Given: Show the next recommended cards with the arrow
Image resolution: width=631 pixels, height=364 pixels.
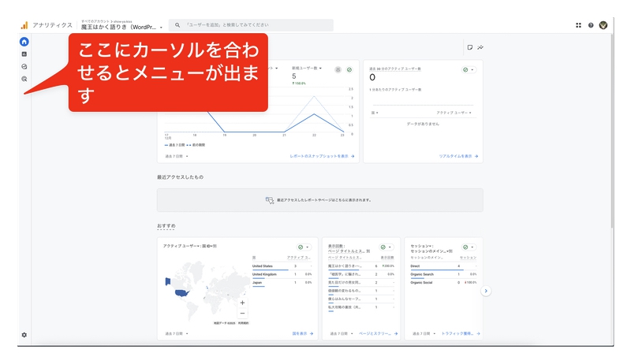Looking at the screenshot, I should coord(486,291).
